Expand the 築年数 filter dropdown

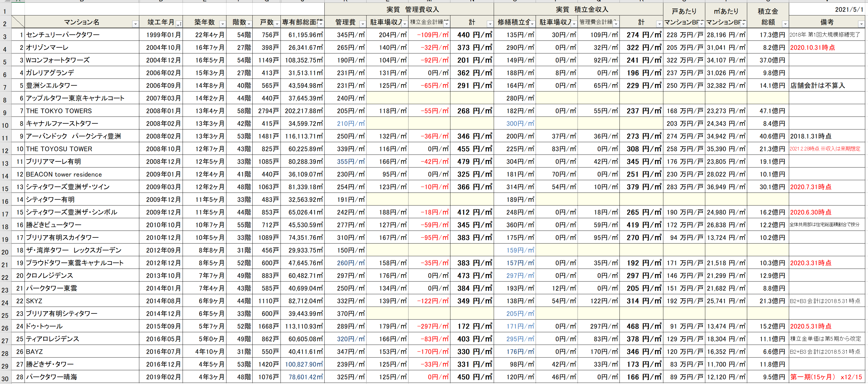(x=222, y=24)
